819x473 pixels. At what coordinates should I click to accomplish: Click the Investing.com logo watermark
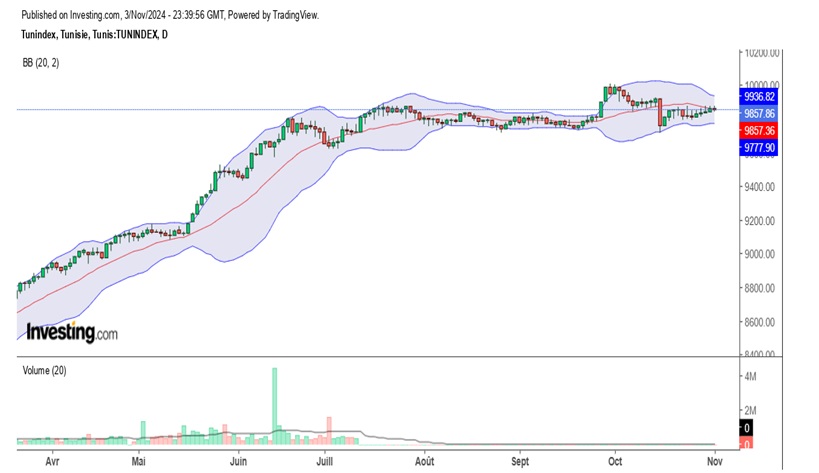click(x=71, y=332)
